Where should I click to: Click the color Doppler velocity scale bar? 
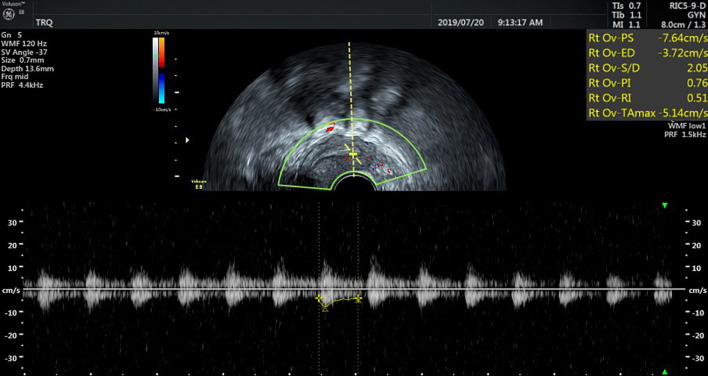coord(162,70)
